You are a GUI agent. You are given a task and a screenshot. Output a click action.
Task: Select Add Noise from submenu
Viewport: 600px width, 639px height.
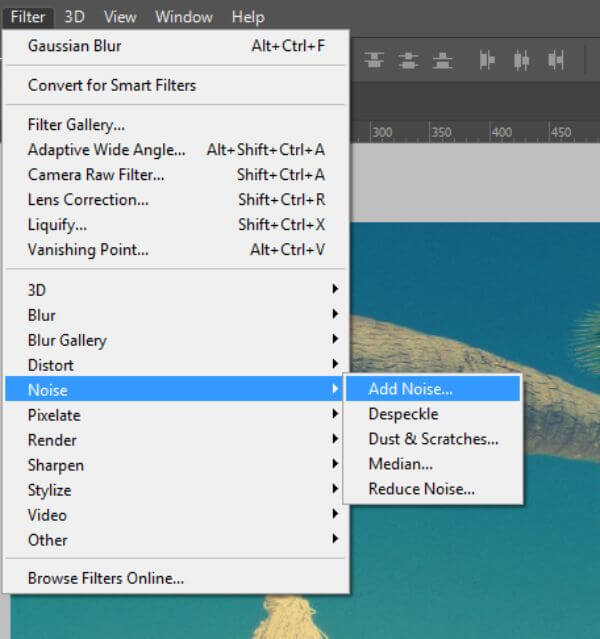coord(433,389)
